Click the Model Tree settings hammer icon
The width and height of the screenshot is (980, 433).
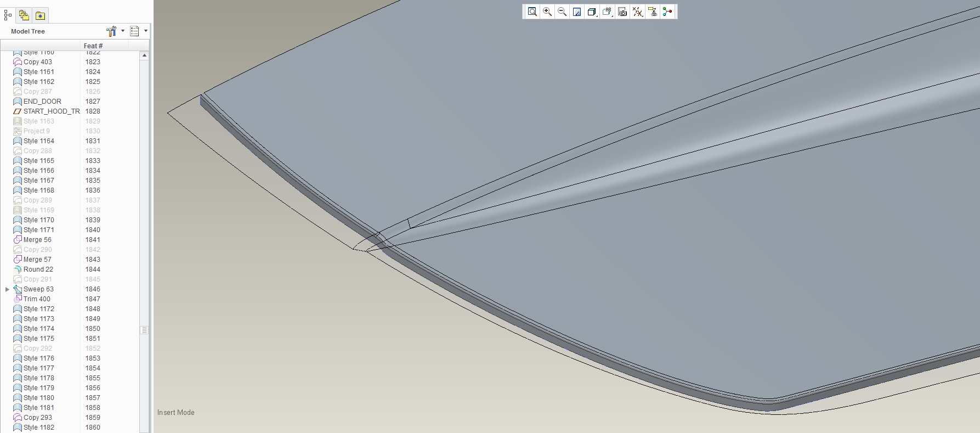click(111, 31)
